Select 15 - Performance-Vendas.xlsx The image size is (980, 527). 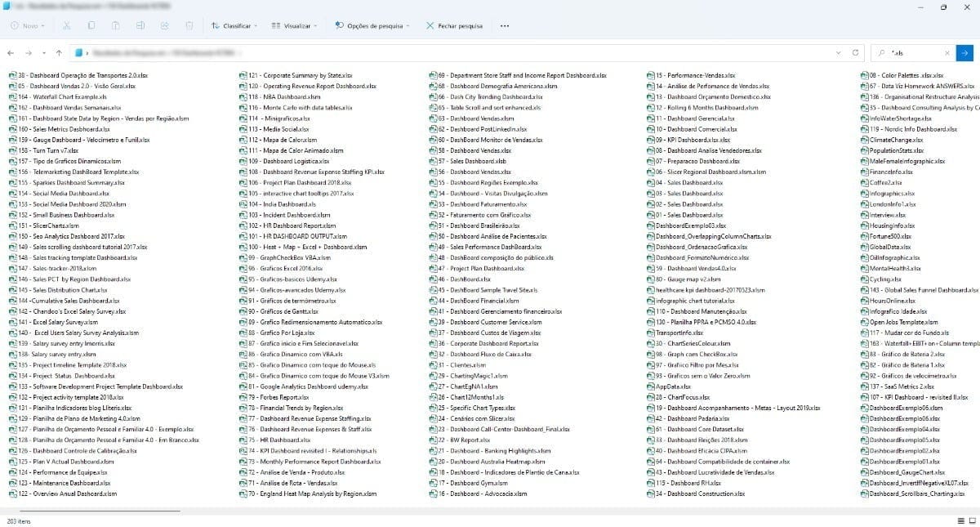[x=691, y=75]
